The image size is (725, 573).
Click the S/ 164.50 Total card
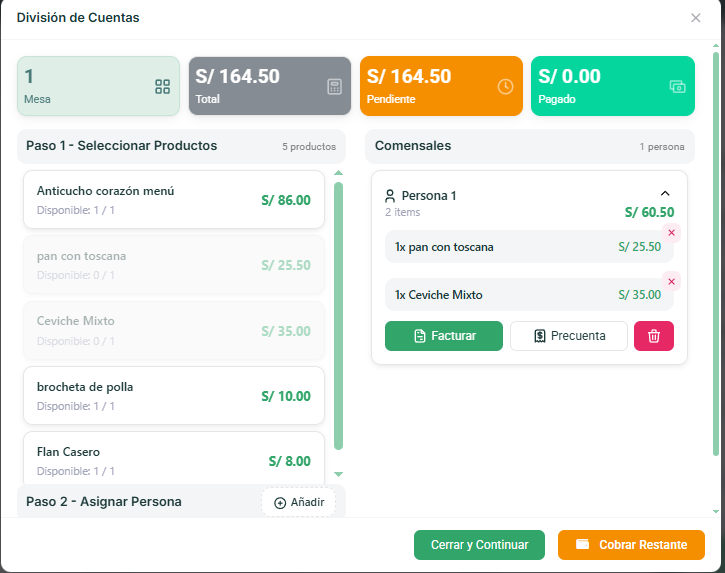click(270, 86)
